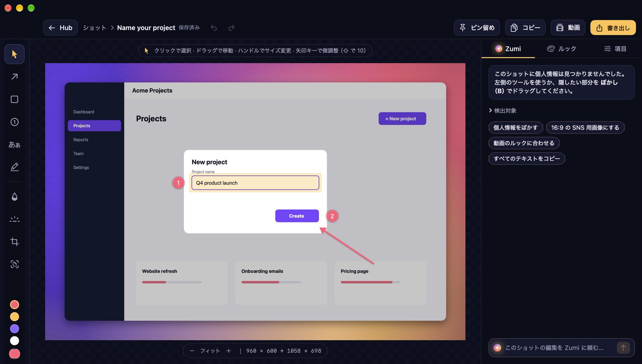
Task: Select the arrow drawing tool
Action: coord(14,77)
